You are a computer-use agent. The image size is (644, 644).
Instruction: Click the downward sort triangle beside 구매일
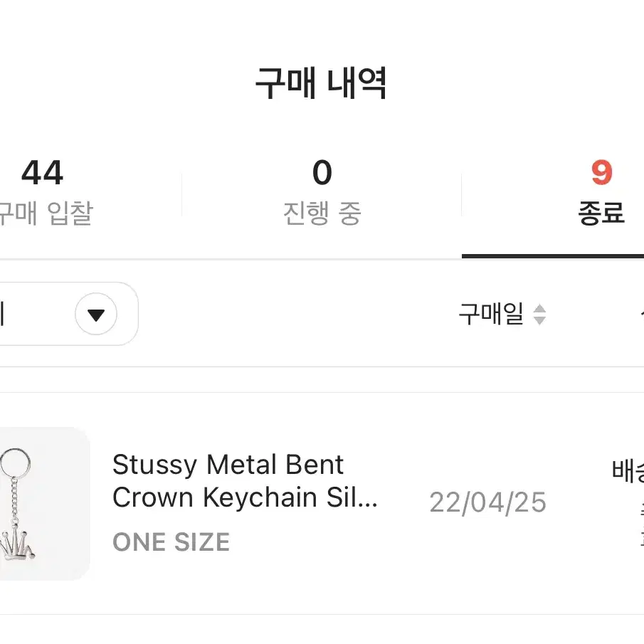(x=539, y=320)
